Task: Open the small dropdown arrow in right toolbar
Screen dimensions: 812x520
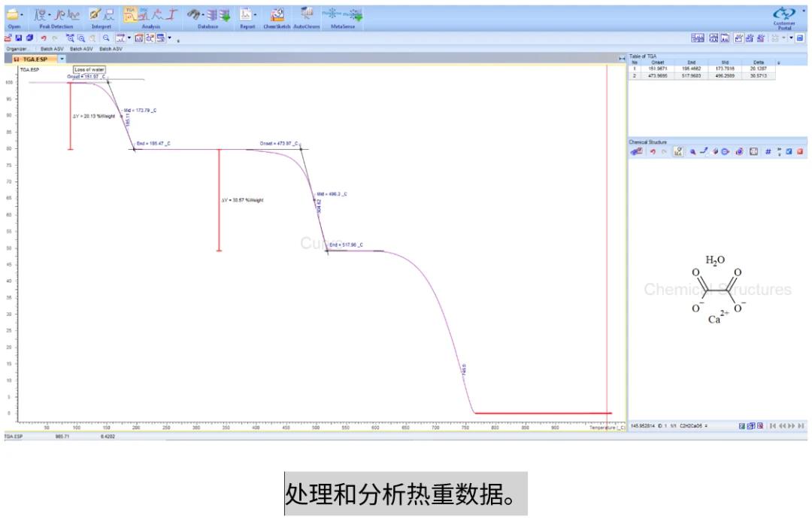Action: tap(791, 38)
